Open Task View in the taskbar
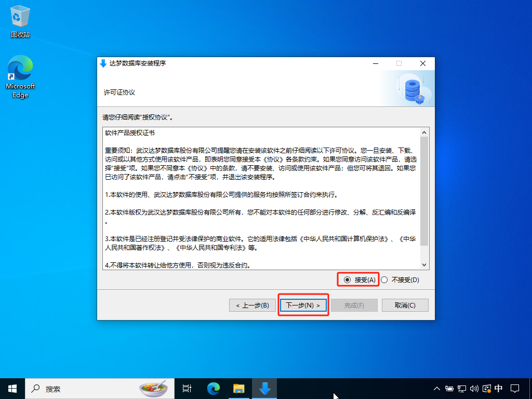The image size is (532, 399). pos(187,389)
